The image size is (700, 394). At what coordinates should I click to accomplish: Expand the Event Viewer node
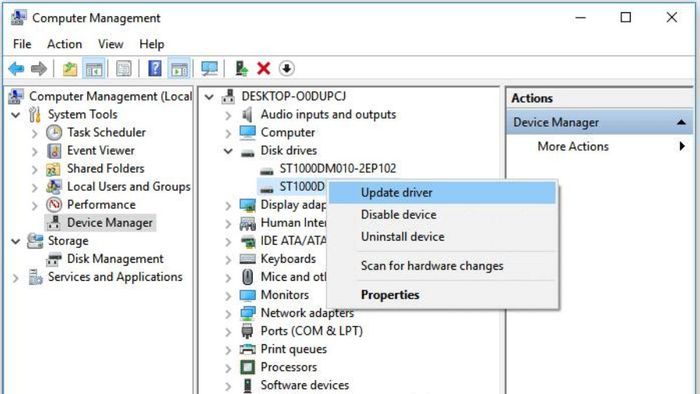pos(35,151)
